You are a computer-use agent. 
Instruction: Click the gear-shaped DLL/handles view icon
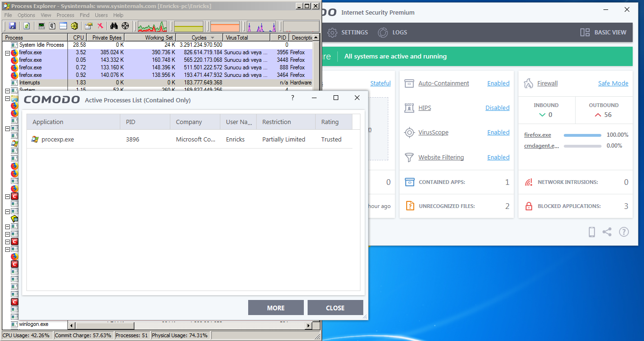coord(74,26)
